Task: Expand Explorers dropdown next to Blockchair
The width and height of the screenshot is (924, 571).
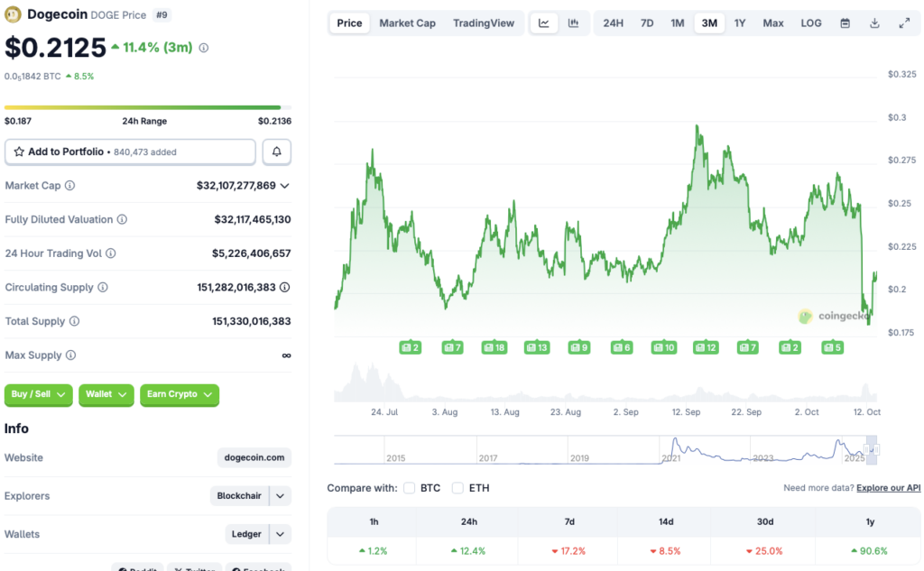Action: [x=281, y=496]
